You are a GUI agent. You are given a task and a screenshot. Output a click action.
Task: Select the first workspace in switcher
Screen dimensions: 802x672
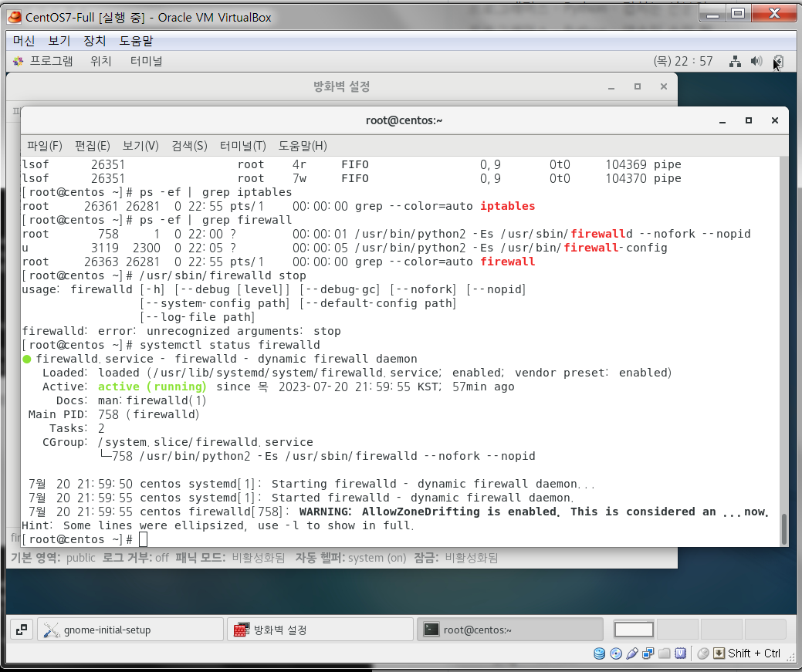tap(634, 630)
